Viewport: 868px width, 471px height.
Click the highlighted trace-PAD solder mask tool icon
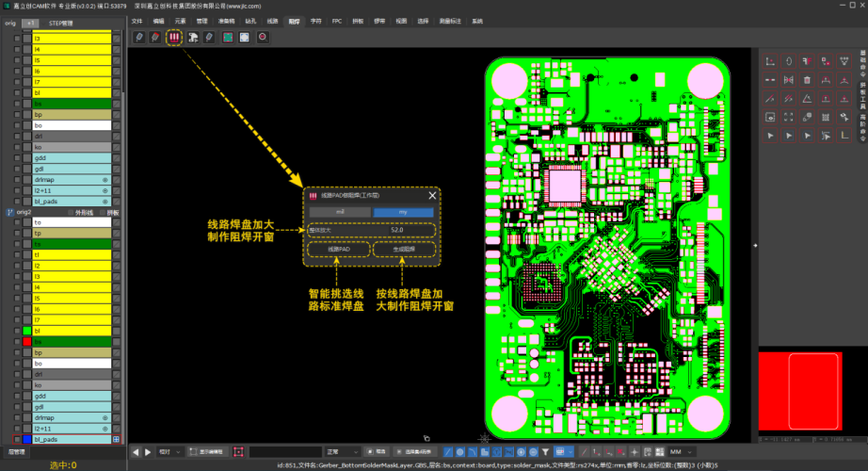(x=174, y=37)
